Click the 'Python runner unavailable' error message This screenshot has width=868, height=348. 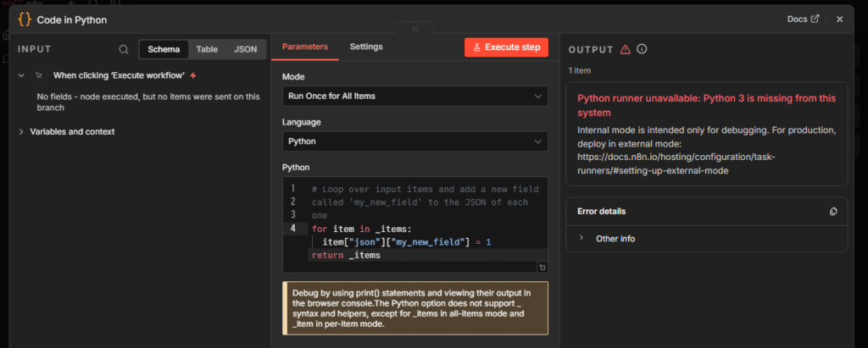click(706, 105)
